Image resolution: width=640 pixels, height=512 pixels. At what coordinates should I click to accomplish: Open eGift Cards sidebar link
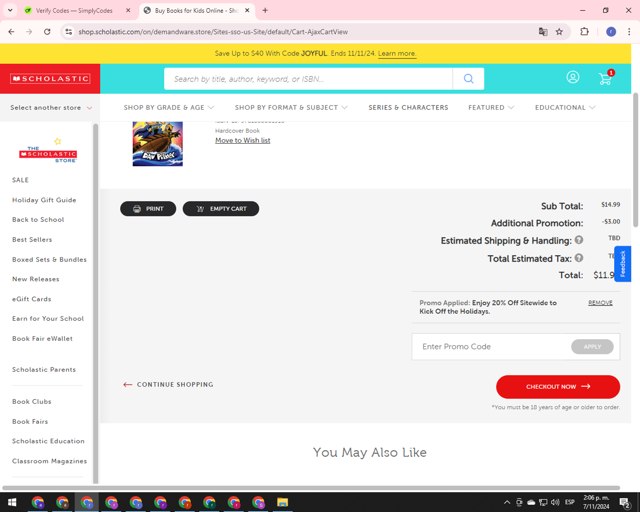[31, 299]
